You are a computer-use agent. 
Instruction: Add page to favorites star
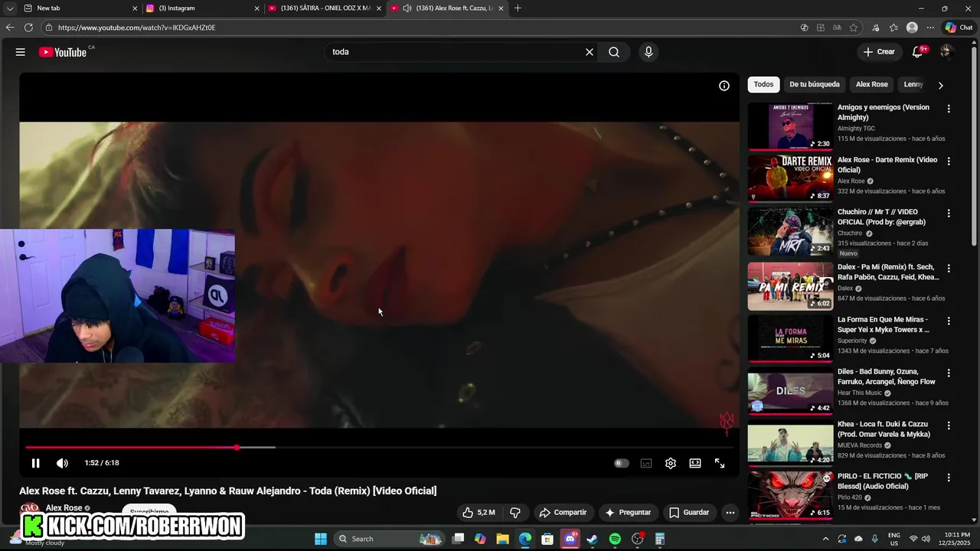click(854, 28)
